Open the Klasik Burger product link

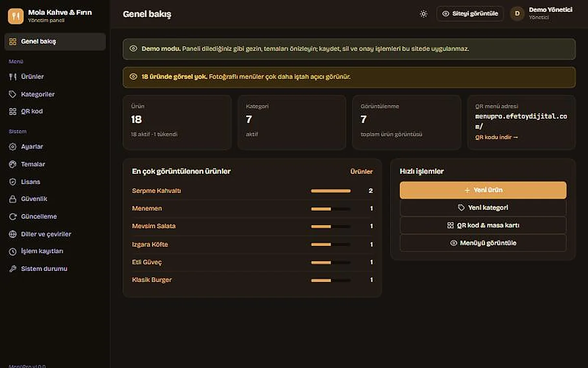click(152, 280)
